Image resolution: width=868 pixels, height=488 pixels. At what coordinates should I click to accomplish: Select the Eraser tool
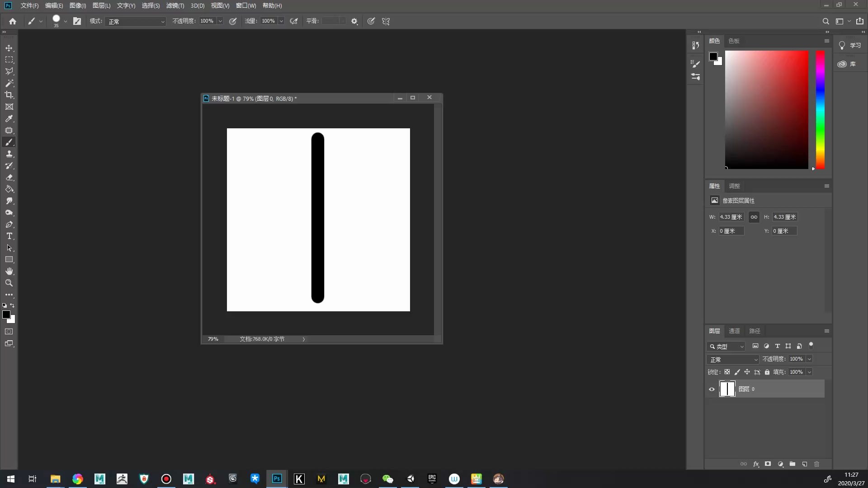click(x=9, y=178)
